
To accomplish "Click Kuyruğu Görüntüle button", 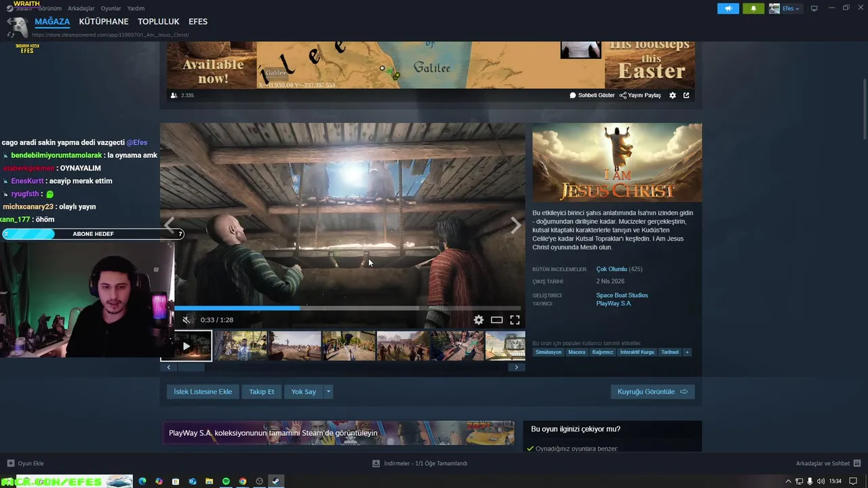I will tap(652, 392).
